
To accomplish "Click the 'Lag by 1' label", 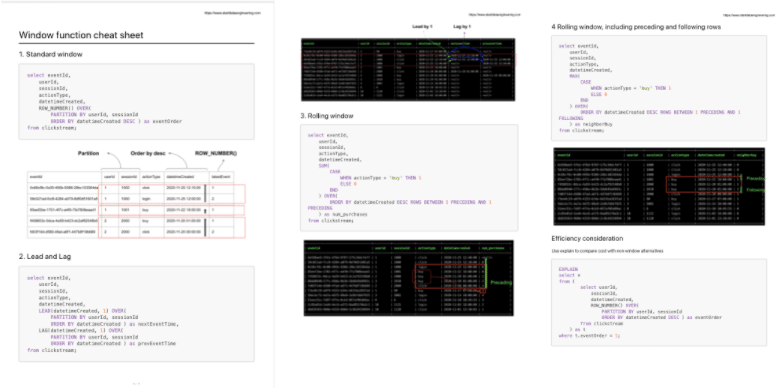I will coord(462,26).
